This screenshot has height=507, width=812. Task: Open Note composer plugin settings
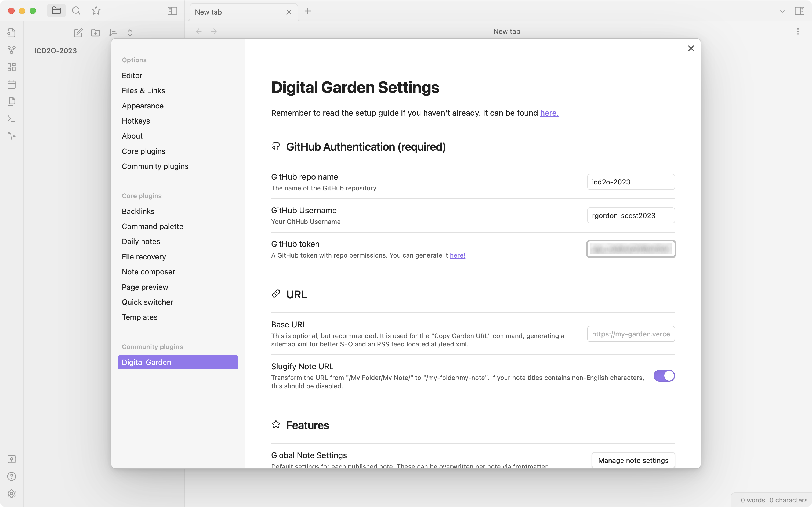click(178, 272)
